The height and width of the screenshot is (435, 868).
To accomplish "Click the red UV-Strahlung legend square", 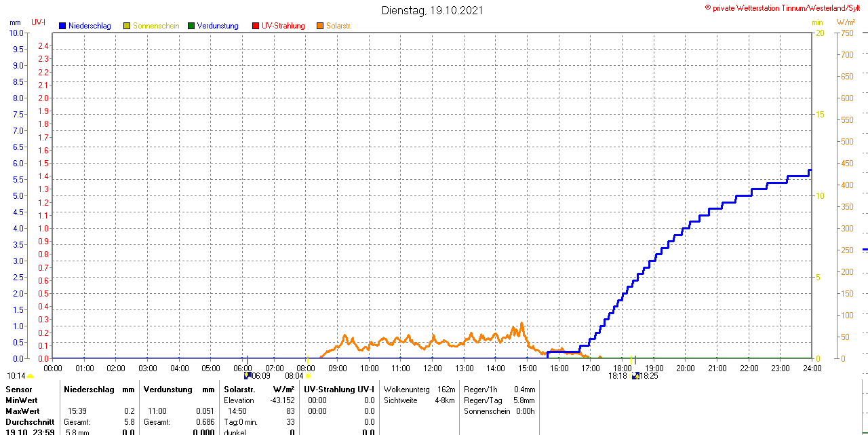I will tap(256, 26).
